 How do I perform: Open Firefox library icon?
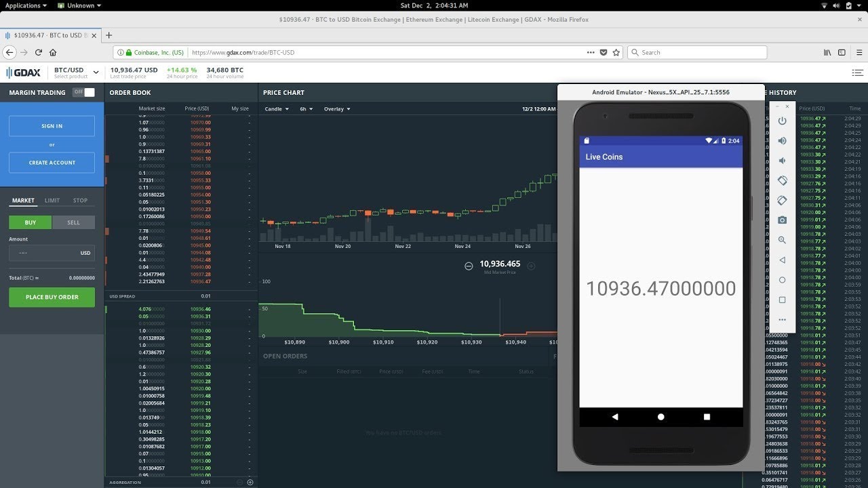827,52
